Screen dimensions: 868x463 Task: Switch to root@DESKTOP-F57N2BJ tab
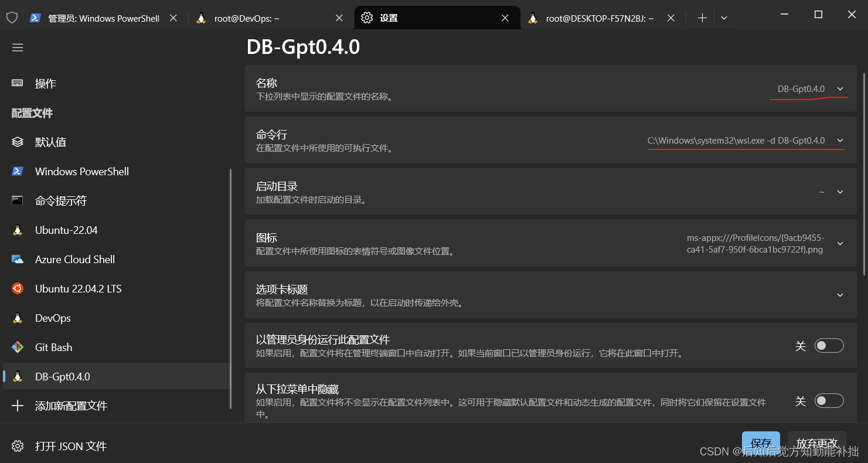(x=603, y=18)
